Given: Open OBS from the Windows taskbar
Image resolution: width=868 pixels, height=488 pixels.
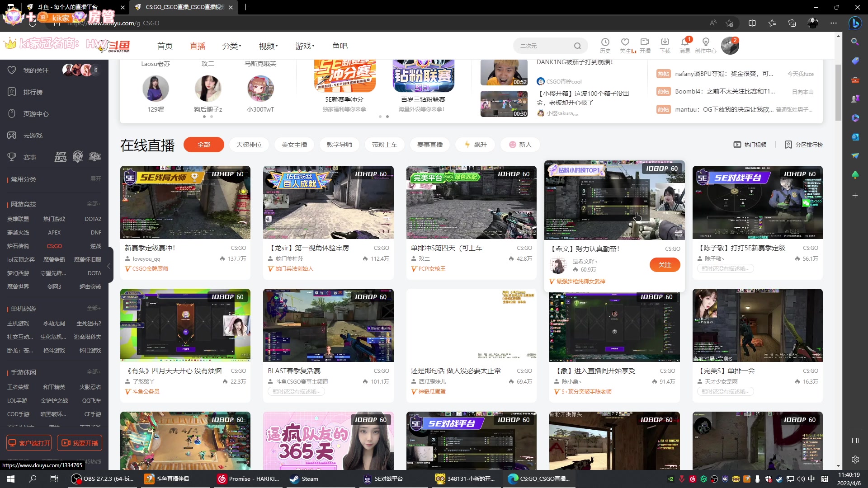Looking at the screenshot, I should click(x=104, y=479).
